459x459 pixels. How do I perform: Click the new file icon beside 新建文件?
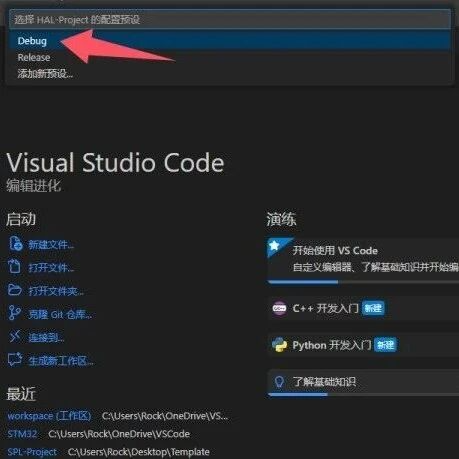[x=15, y=244]
